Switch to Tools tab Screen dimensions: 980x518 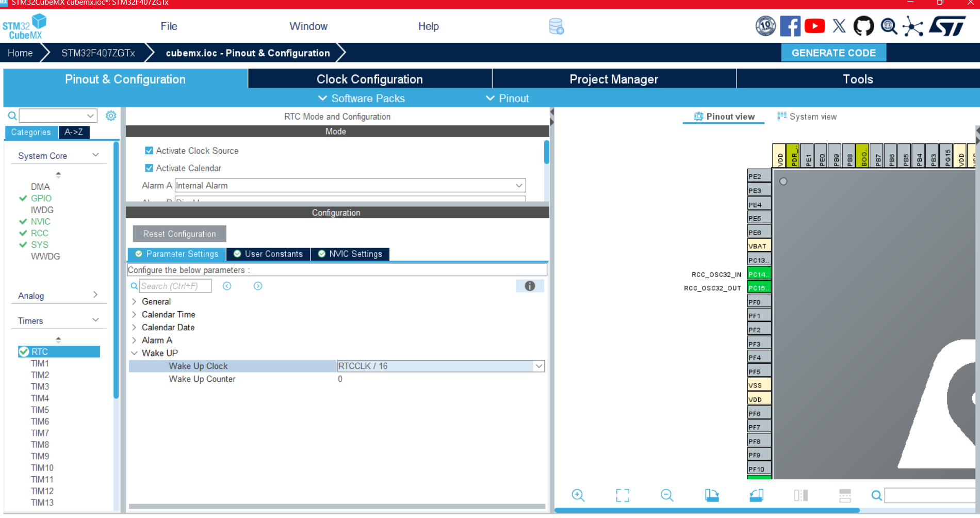click(x=858, y=79)
